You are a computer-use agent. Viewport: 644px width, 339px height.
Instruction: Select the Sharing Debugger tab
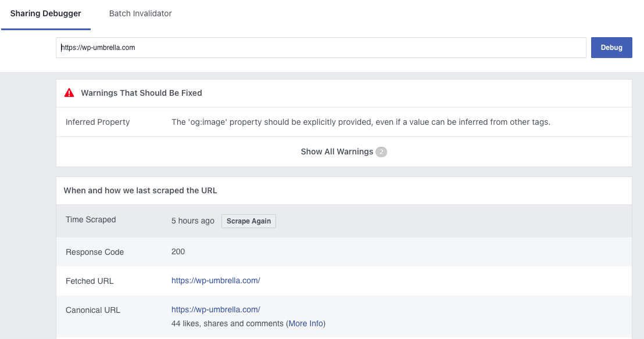tap(45, 13)
